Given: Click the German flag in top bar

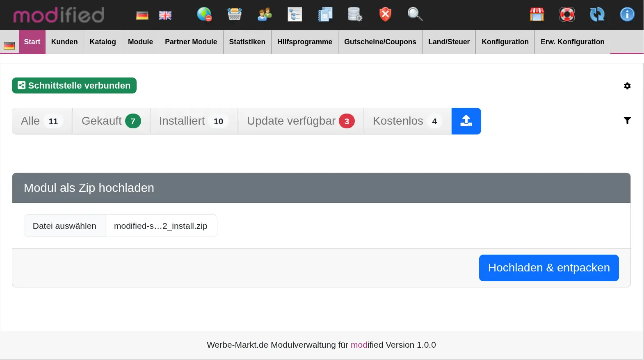Looking at the screenshot, I should [142, 15].
